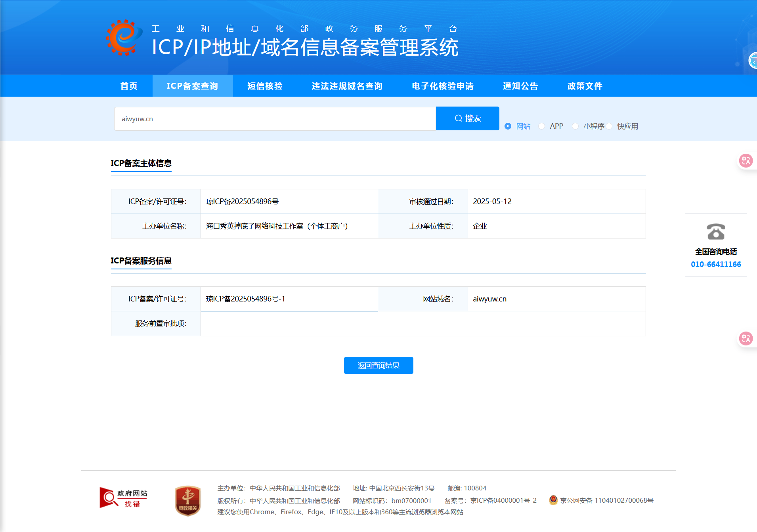757x532 pixels.
Task: Click the lower pink translate floating icon
Action: point(746,339)
